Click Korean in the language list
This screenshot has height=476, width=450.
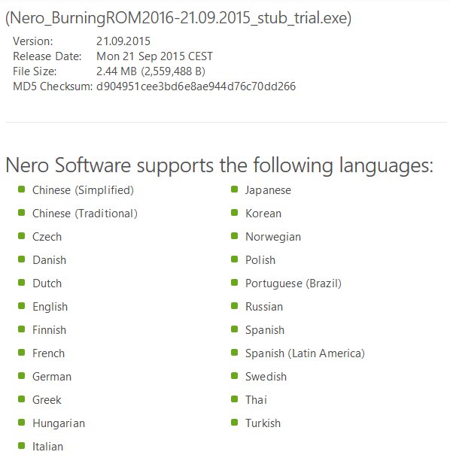coord(263,214)
